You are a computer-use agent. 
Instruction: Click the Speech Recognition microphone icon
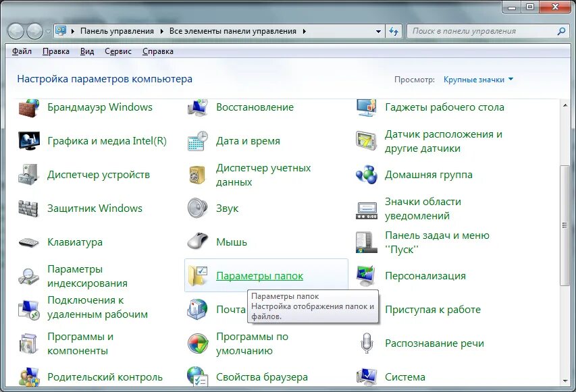tap(366, 343)
